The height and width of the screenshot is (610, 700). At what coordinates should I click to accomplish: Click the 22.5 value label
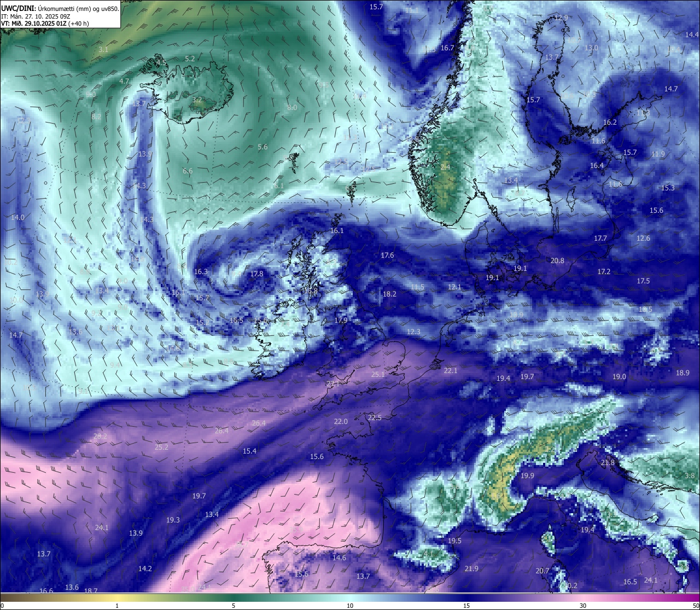[375, 418]
